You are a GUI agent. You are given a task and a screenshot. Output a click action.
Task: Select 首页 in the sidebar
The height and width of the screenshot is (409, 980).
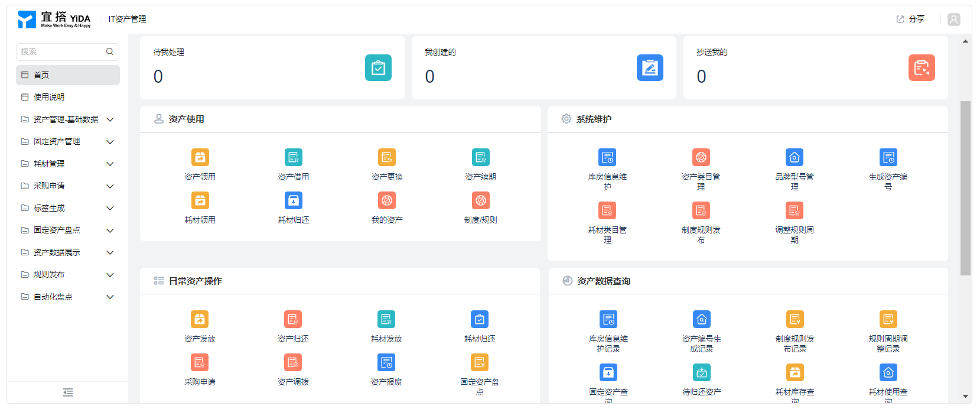click(x=68, y=75)
